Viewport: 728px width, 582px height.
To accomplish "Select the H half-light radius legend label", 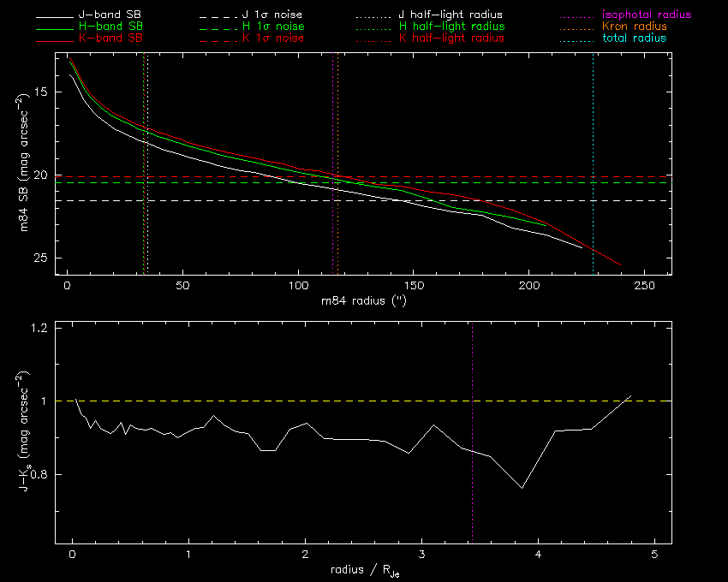I will click(451, 27).
